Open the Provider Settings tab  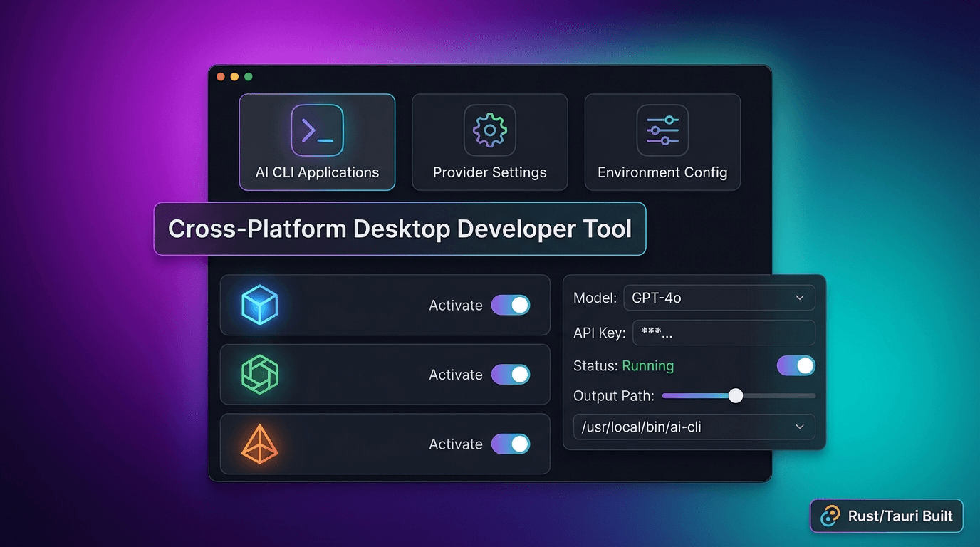click(489, 142)
